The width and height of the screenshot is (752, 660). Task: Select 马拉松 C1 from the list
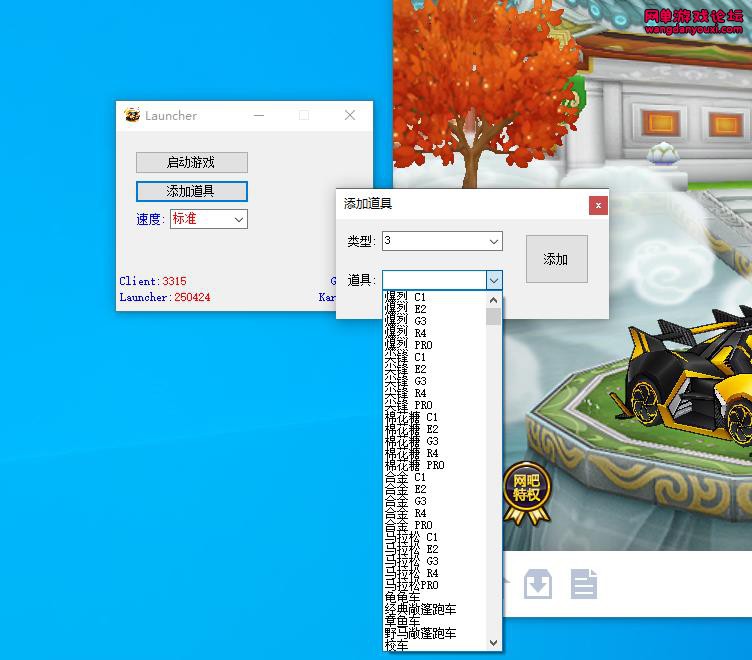(435, 537)
